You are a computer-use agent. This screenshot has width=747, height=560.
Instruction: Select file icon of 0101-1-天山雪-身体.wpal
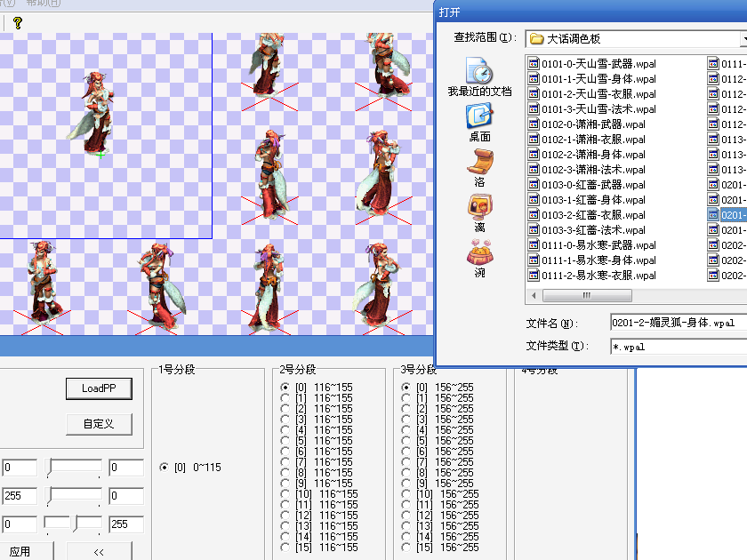click(534, 79)
